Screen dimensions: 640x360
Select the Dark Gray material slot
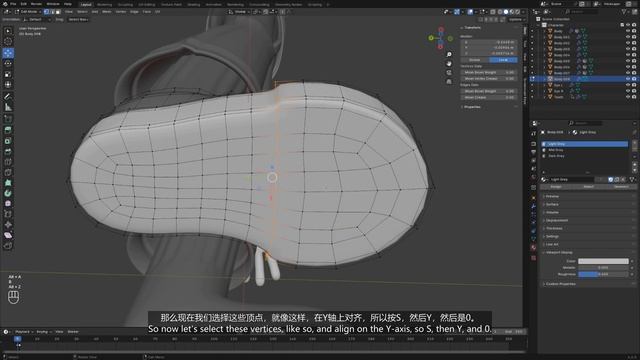pyautogui.click(x=584, y=156)
